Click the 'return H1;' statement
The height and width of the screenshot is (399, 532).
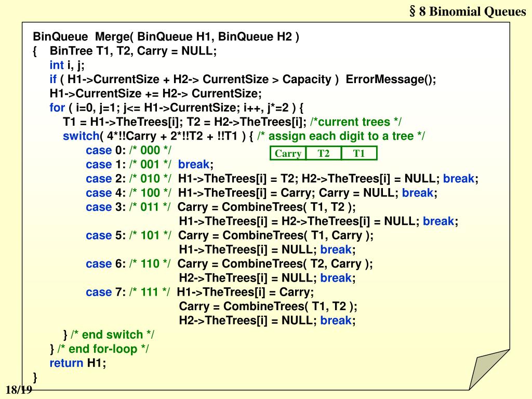coord(78,363)
